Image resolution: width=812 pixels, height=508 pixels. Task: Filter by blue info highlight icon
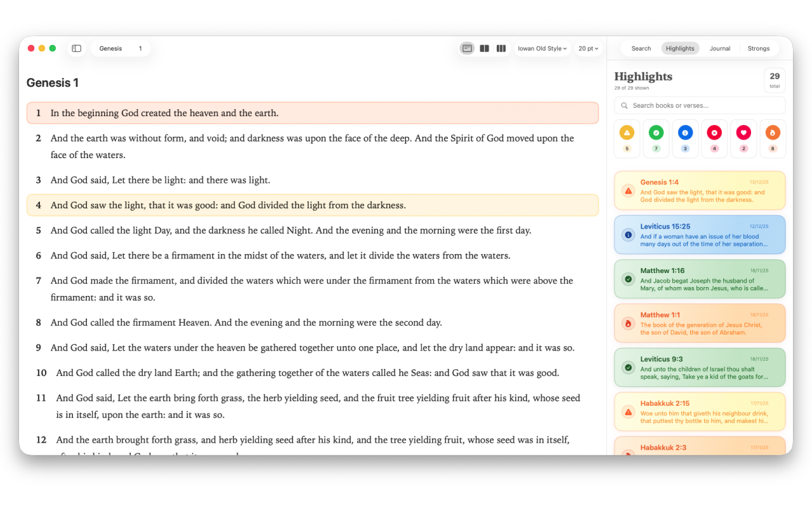(685, 133)
